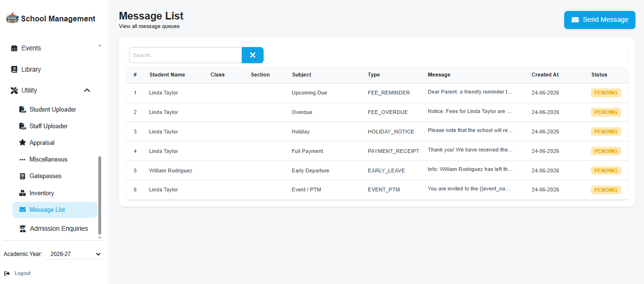The width and height of the screenshot is (644, 284).
Task: Click the Early Departure subject cell
Action: (310, 170)
